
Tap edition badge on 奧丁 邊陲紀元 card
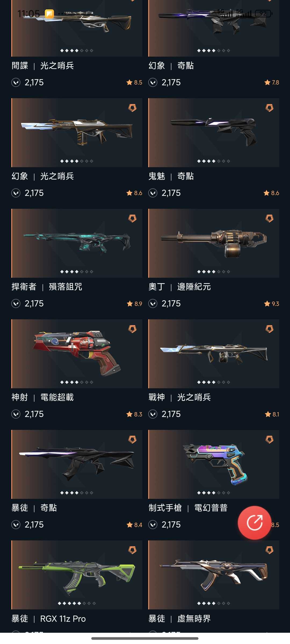tap(269, 218)
